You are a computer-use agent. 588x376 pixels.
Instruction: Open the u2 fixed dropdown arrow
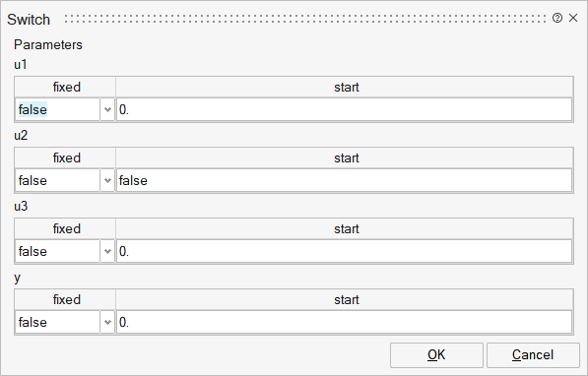107,180
